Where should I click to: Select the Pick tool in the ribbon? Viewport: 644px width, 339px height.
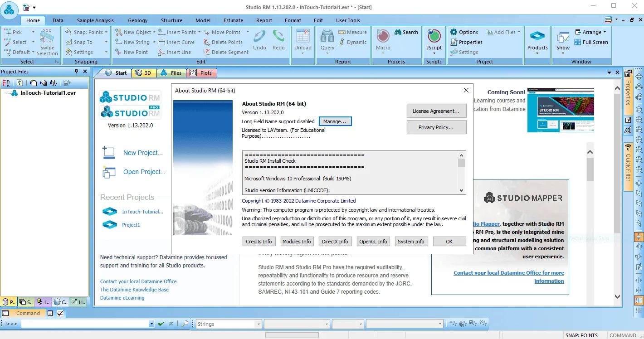[x=13, y=32]
